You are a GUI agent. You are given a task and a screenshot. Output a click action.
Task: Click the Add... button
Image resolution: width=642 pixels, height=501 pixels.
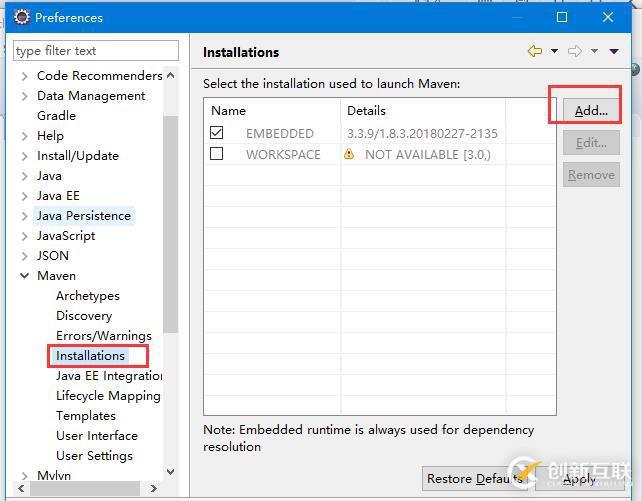(x=591, y=111)
